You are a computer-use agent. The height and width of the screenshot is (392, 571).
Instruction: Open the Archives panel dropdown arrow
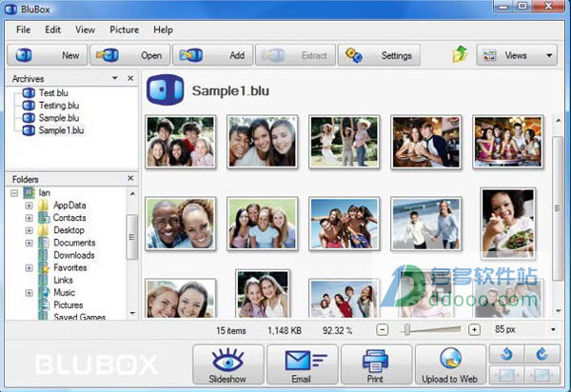pos(115,78)
